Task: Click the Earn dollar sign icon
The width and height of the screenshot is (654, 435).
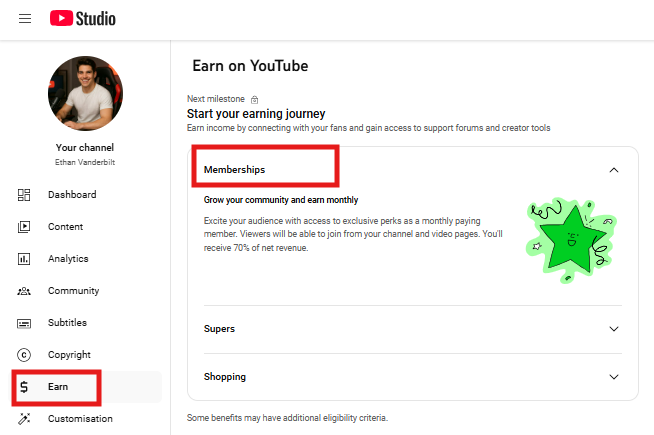Action: tap(24, 387)
